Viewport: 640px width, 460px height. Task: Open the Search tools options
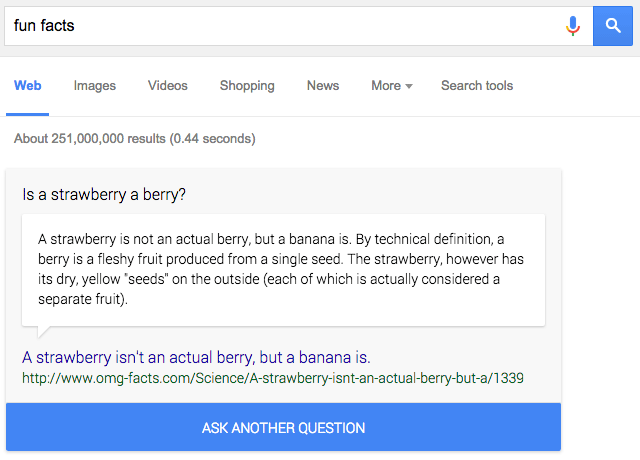477,86
